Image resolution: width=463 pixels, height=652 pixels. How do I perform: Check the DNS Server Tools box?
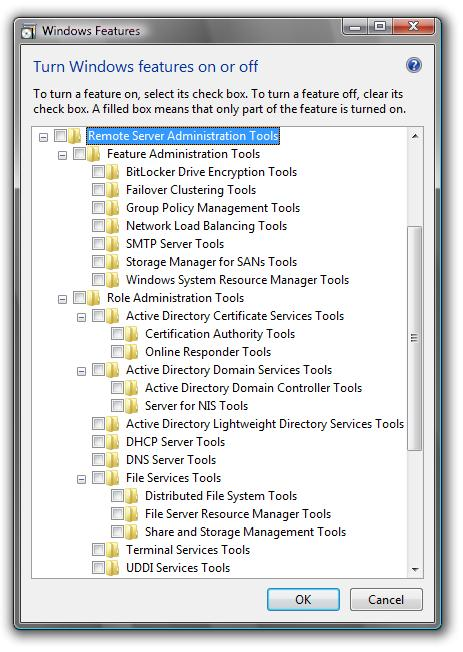tap(98, 459)
